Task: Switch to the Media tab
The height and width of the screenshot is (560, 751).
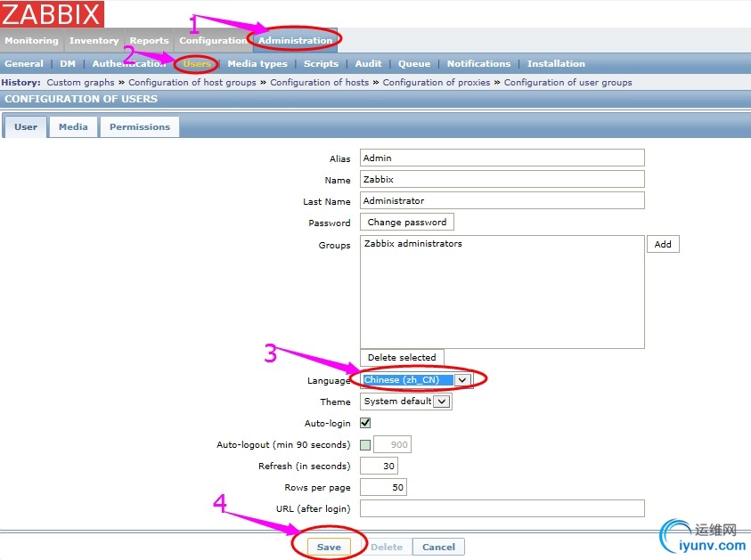Action: (x=73, y=126)
